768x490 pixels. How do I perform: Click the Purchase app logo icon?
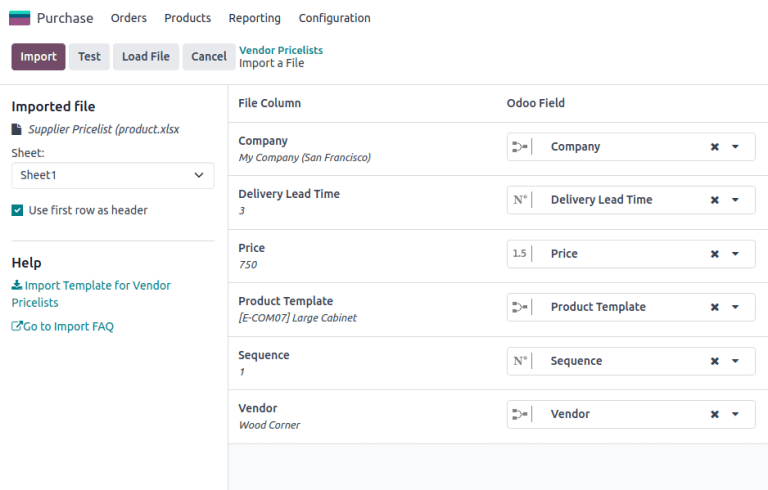pos(20,18)
